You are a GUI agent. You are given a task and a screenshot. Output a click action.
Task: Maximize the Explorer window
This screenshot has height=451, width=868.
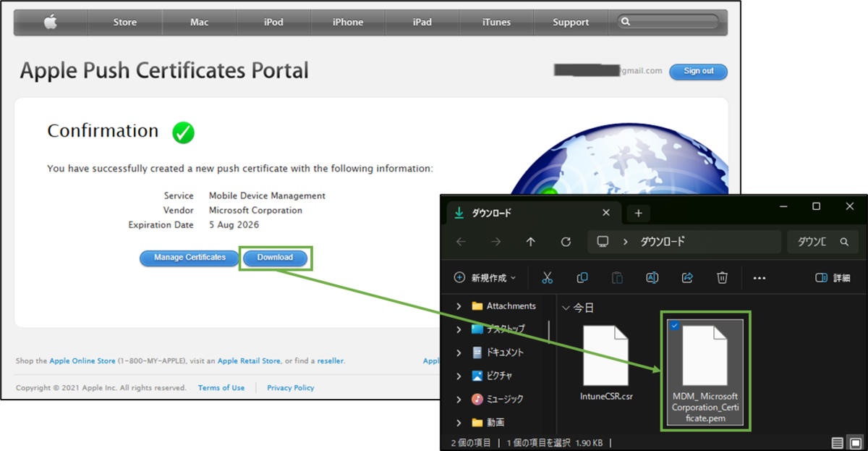pyautogui.click(x=816, y=207)
